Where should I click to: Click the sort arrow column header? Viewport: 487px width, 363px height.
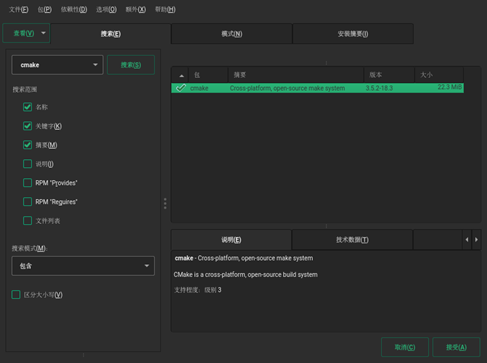coord(180,75)
